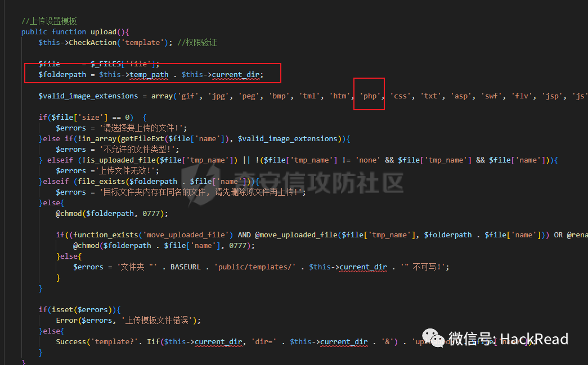Click the BASEURL constant
The width and height of the screenshot is (588, 365).
click(185, 267)
